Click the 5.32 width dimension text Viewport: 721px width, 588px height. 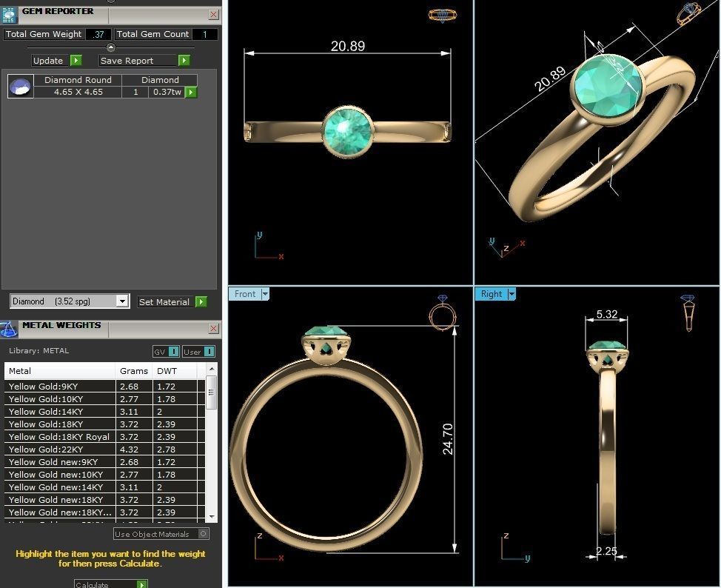coord(606,314)
